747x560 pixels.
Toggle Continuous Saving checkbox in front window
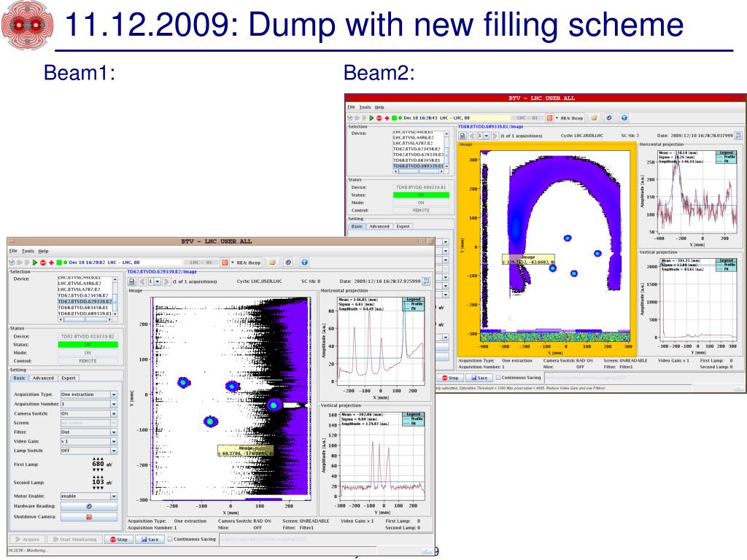pos(169,540)
